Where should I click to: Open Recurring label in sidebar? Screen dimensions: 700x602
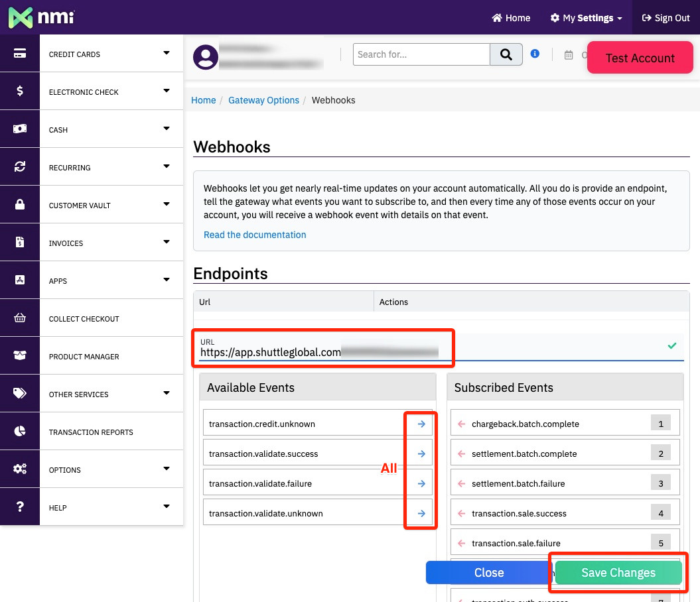click(x=70, y=168)
